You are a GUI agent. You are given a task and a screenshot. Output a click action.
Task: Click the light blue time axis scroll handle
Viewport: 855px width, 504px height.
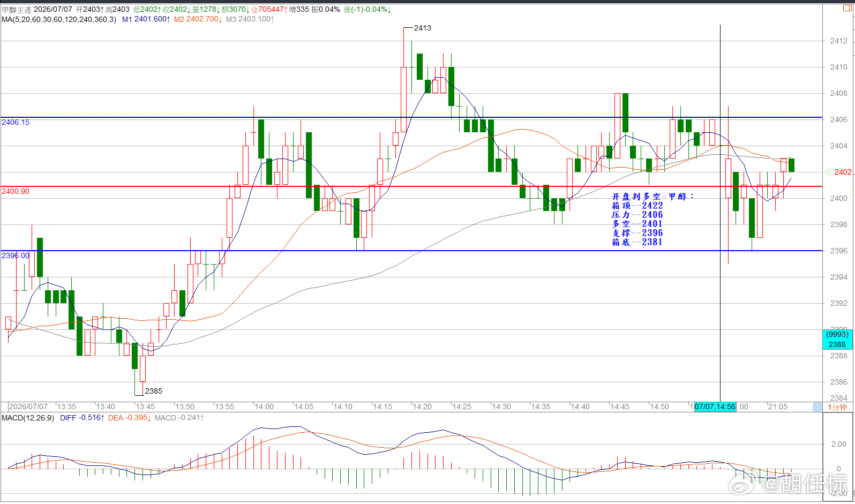click(x=817, y=407)
